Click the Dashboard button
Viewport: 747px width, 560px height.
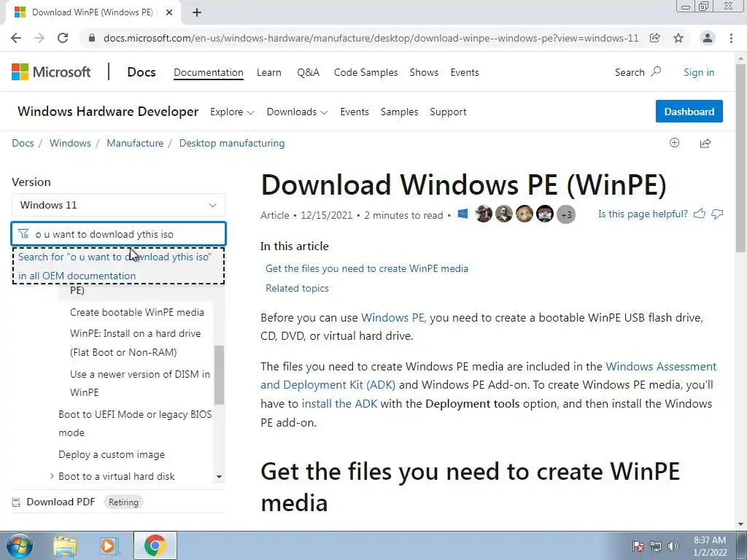click(x=689, y=112)
